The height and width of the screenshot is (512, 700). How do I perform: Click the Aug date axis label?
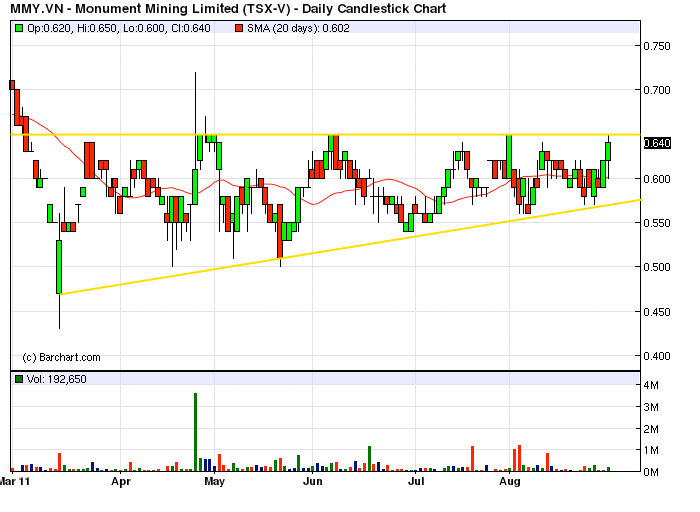pos(510,482)
